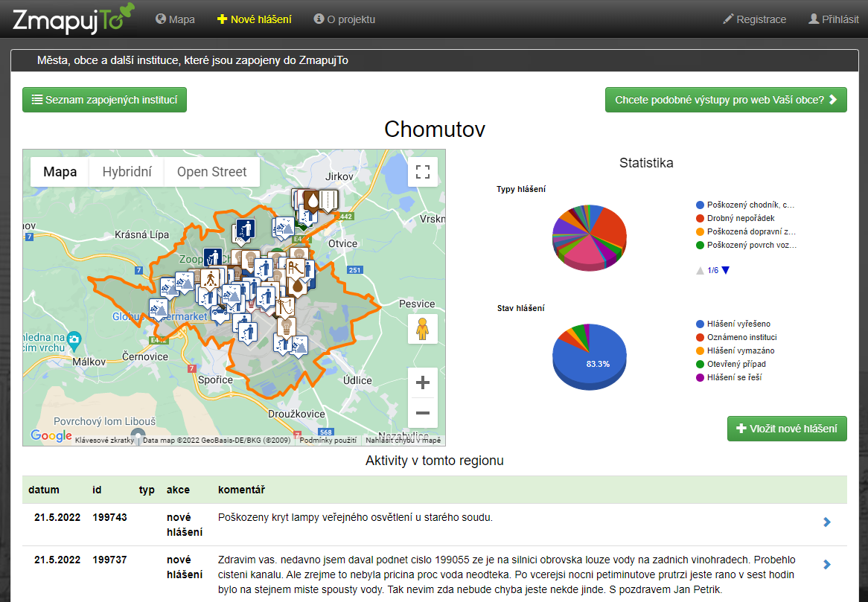
Task: Click the playground slide map marker
Action: (x=296, y=269)
